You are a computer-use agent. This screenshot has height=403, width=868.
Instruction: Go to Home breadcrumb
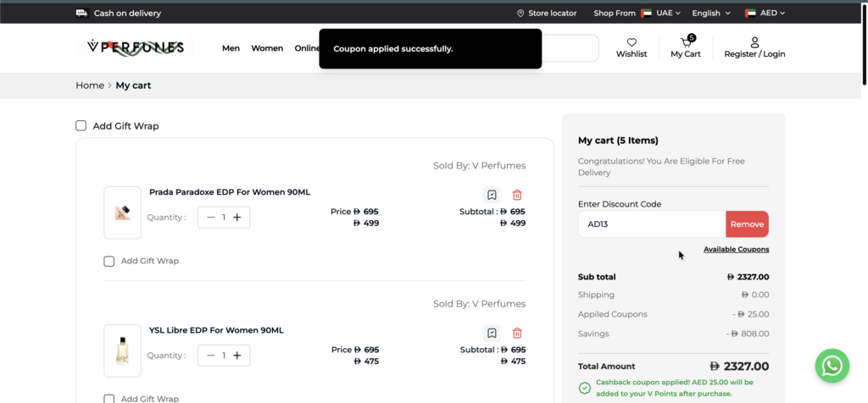click(90, 86)
